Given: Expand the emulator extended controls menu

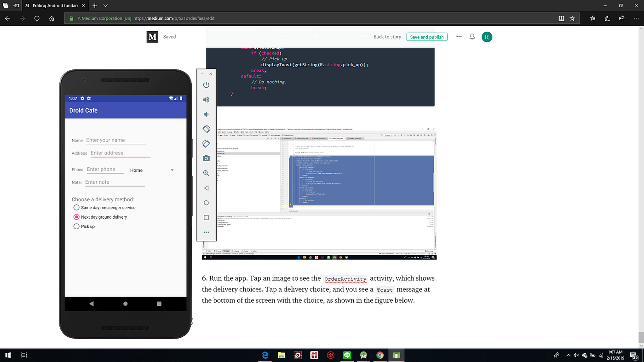Looking at the screenshot, I should coord(206,232).
